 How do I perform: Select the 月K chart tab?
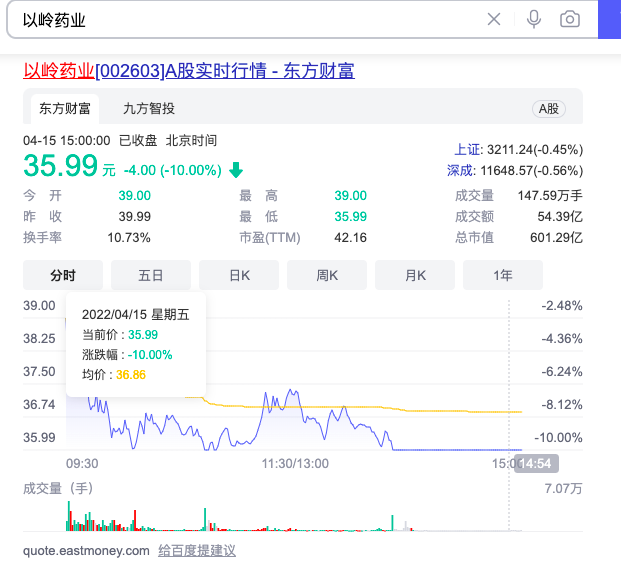415,275
